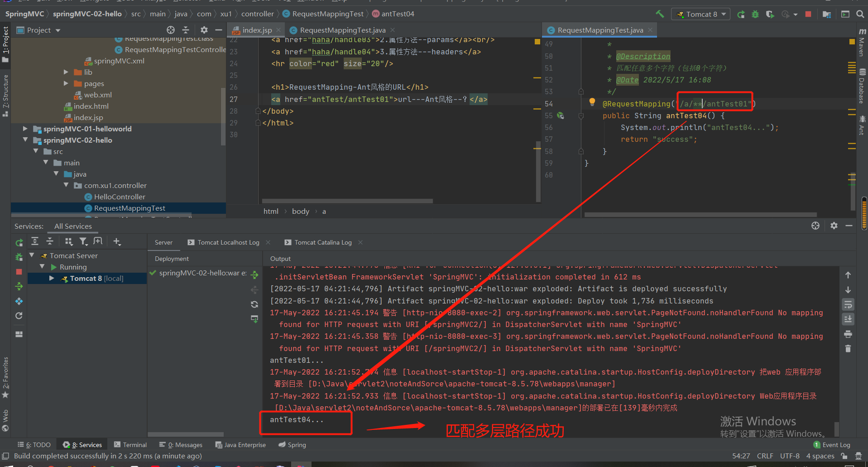The height and width of the screenshot is (467, 868).
Task: Open Project panel settings gear
Action: (204, 30)
